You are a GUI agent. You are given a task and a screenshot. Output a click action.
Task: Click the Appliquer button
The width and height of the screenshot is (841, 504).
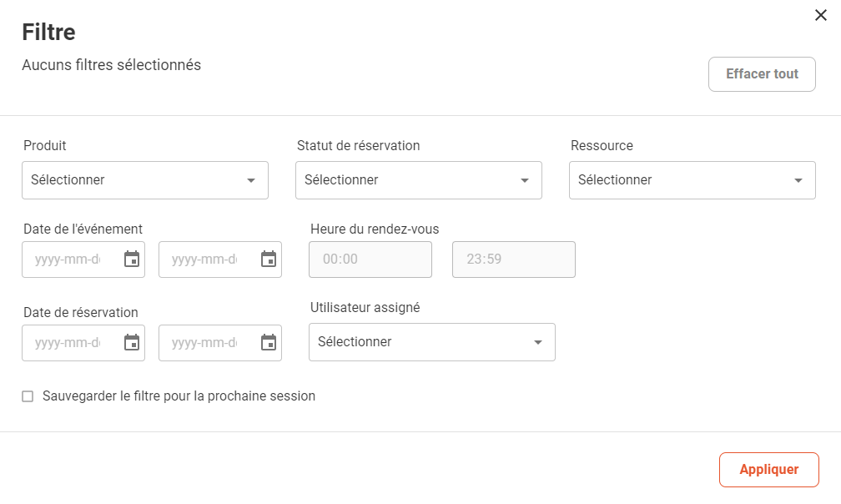768,470
